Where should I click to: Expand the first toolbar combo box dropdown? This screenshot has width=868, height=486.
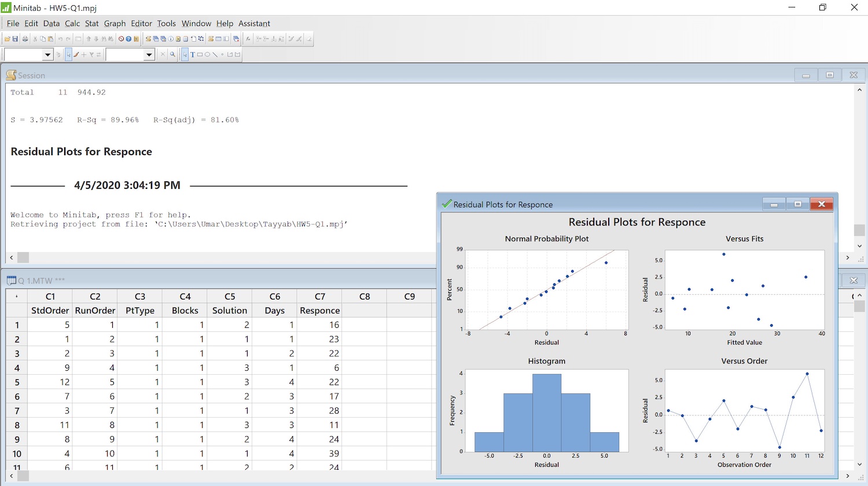pyautogui.click(x=48, y=54)
